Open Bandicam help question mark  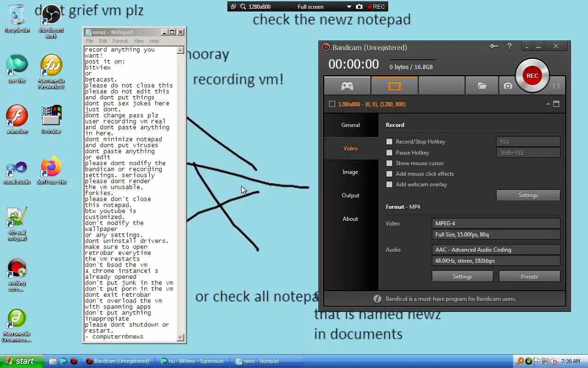pos(509,46)
